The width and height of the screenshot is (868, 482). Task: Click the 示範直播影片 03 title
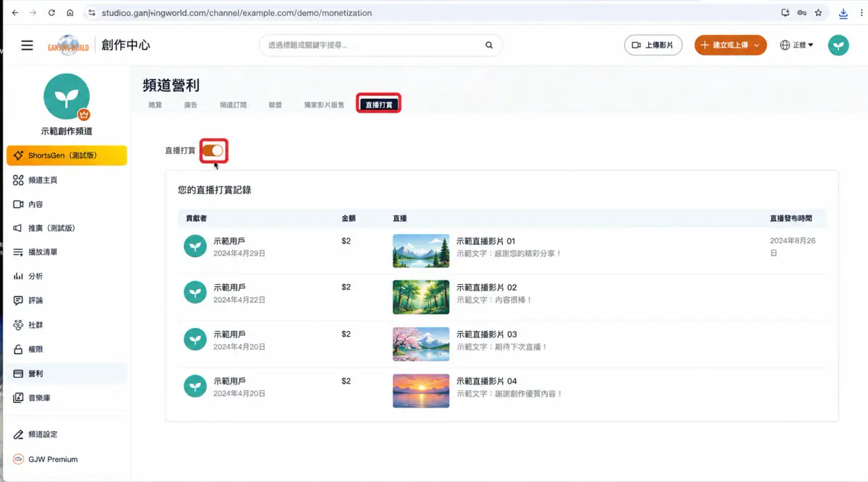pos(487,335)
